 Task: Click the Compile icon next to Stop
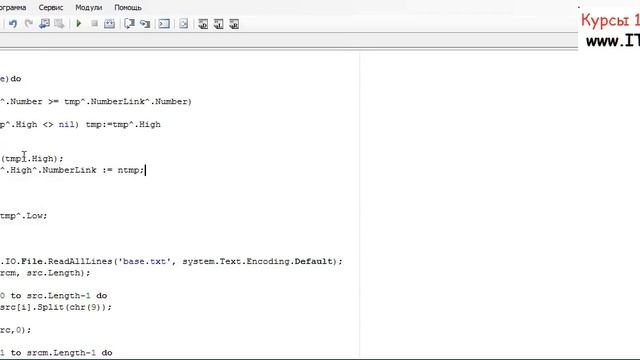(x=109, y=24)
